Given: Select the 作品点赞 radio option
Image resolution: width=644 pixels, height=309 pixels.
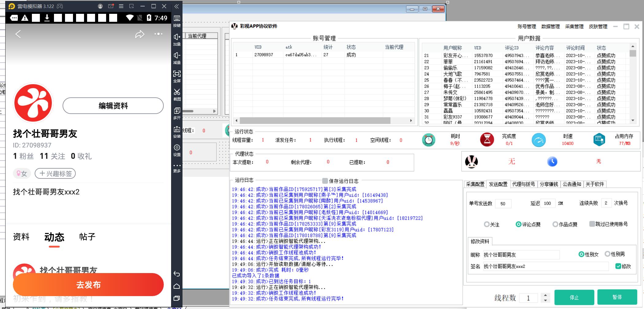Looking at the screenshot, I should [x=555, y=225].
